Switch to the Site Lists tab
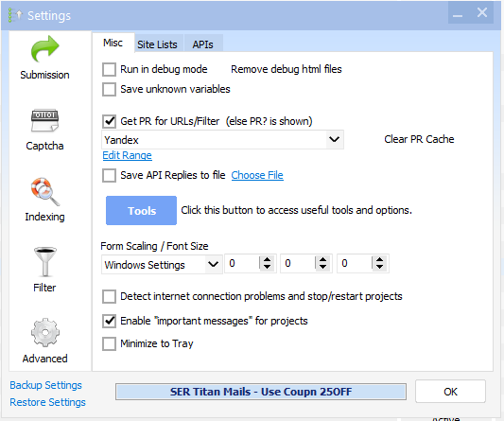 [x=157, y=44]
